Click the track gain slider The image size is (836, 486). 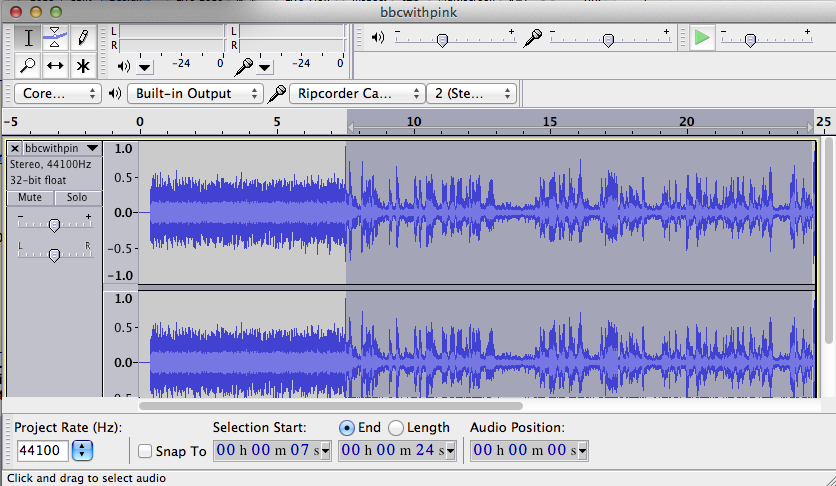click(x=54, y=225)
